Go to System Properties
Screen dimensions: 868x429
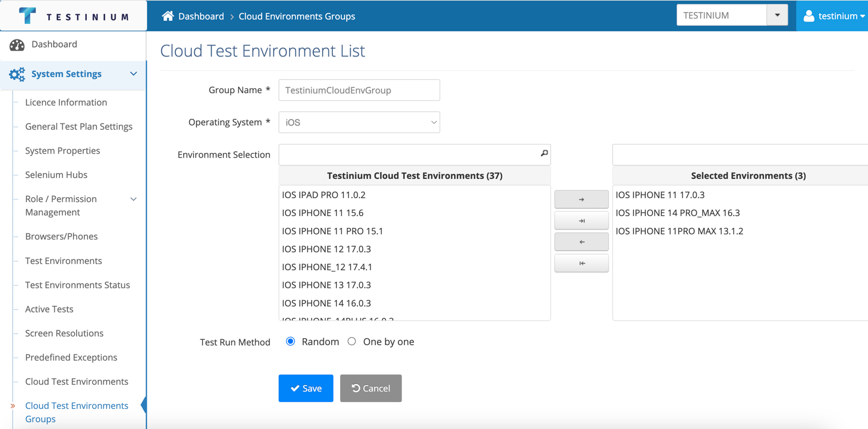tap(63, 151)
